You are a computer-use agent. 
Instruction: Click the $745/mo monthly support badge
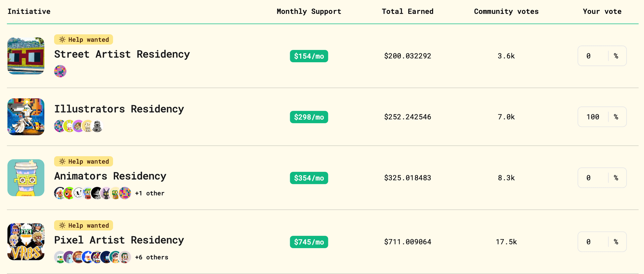309,242
